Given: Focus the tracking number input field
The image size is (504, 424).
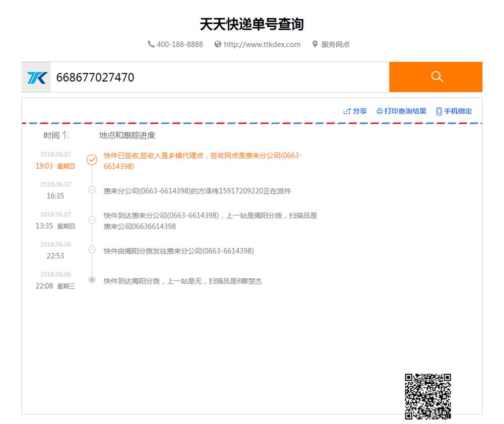Looking at the screenshot, I should [x=220, y=78].
